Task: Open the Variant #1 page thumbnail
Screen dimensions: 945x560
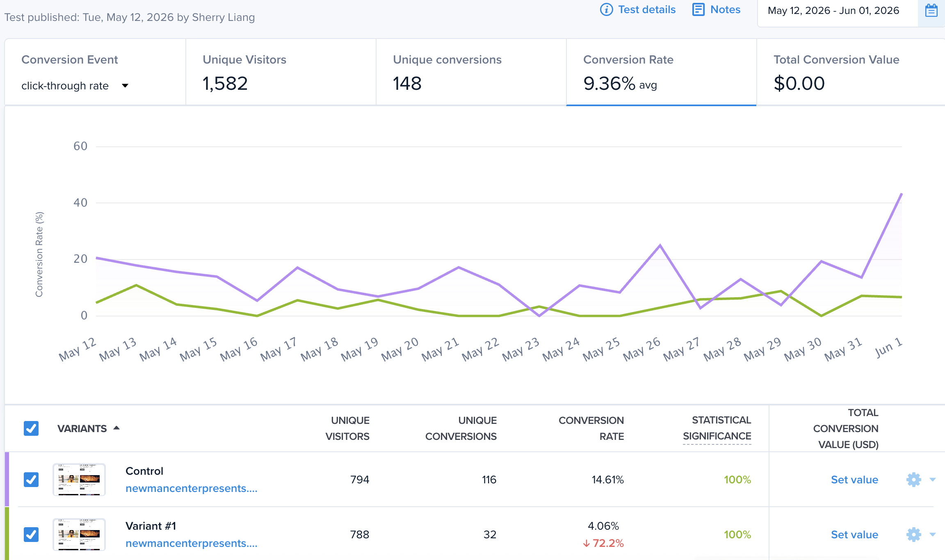Action: [x=79, y=535]
